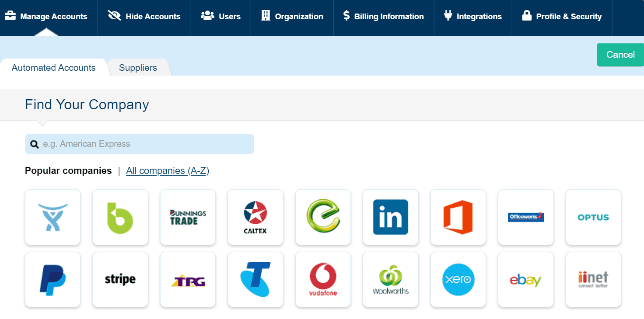Click the Telstra company icon
The image size is (644, 319).
255,280
